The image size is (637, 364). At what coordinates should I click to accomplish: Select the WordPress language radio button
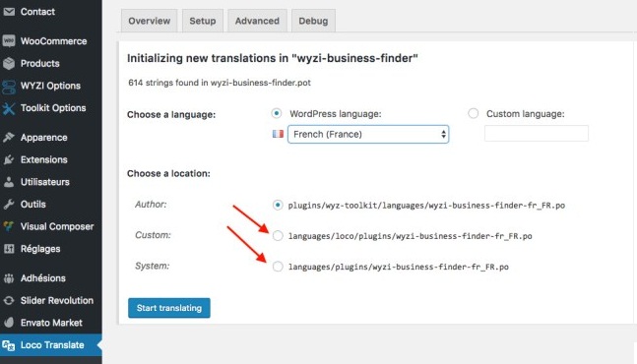277,113
